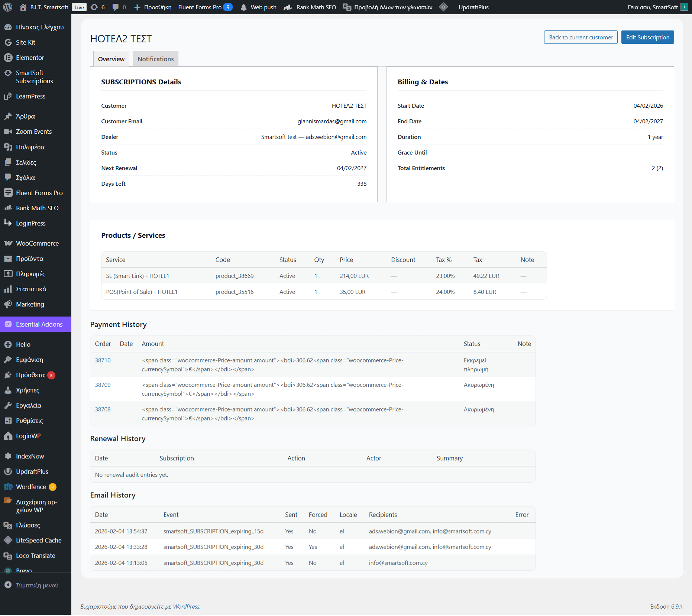Click the Edit Subscription button

[x=647, y=37]
